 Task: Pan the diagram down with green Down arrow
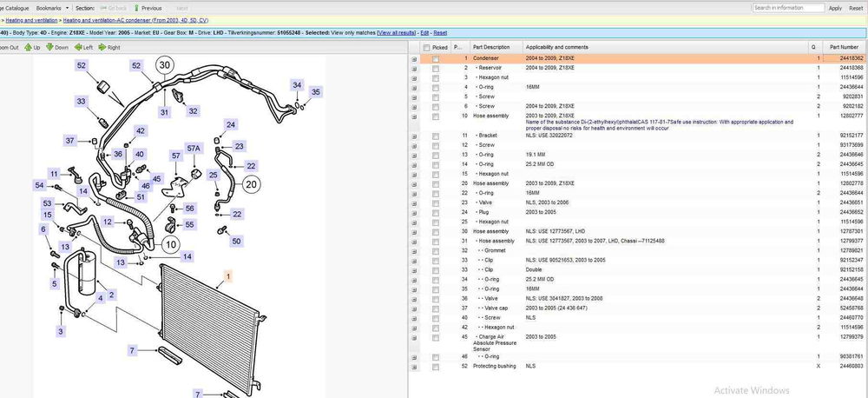coord(56,47)
